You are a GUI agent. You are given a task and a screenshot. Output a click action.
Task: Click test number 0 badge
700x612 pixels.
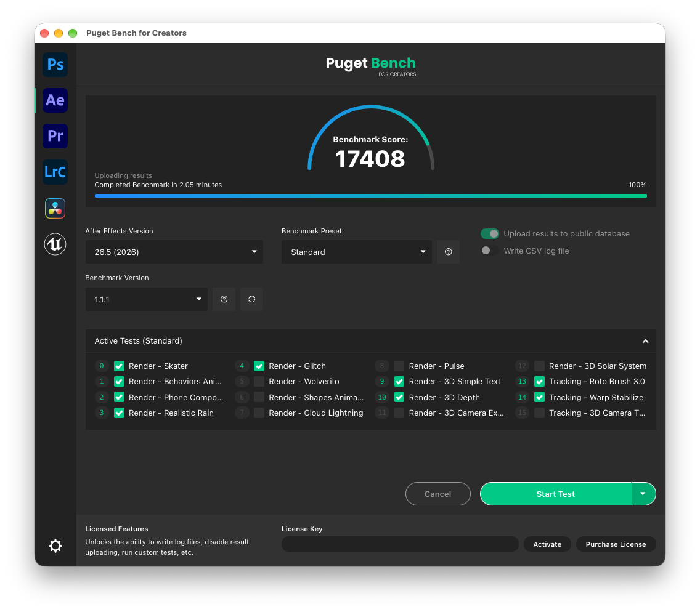point(102,366)
